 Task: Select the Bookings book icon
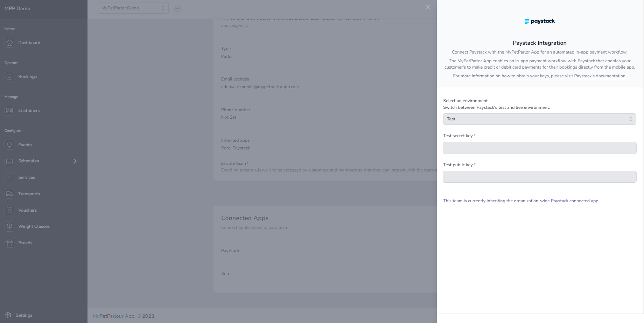(x=9, y=76)
